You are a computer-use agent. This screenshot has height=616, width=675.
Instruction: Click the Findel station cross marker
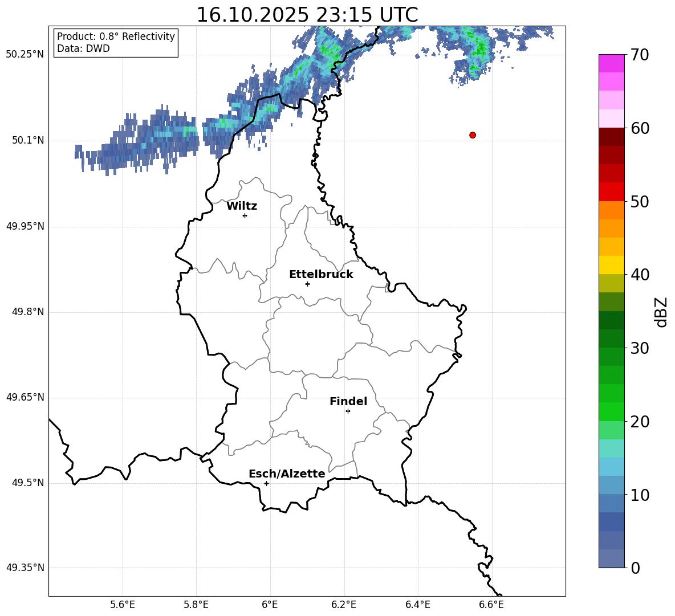(348, 411)
